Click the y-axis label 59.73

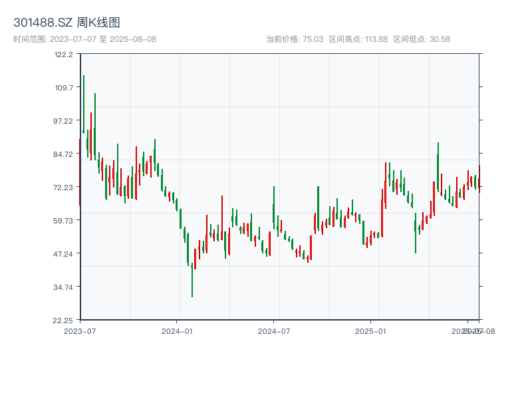63,221
